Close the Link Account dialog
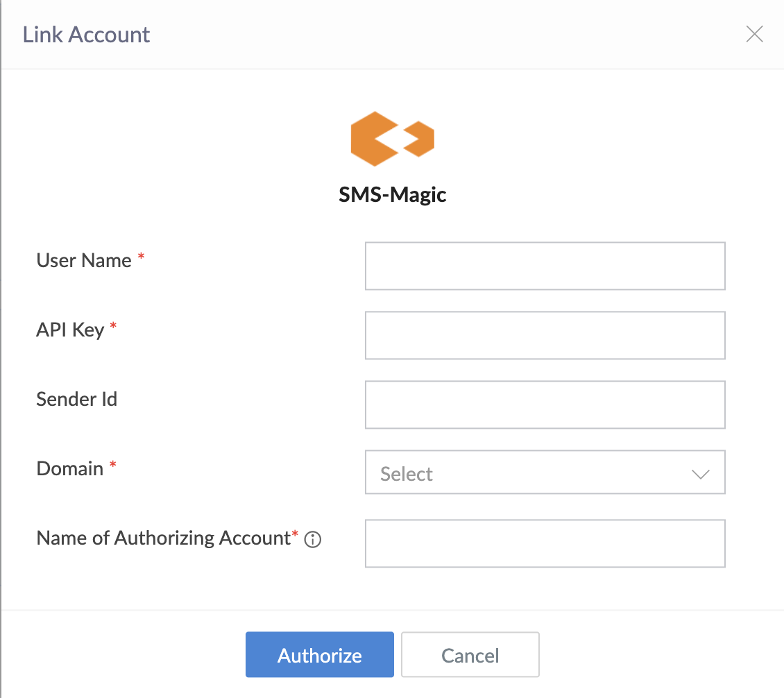 pos(754,34)
